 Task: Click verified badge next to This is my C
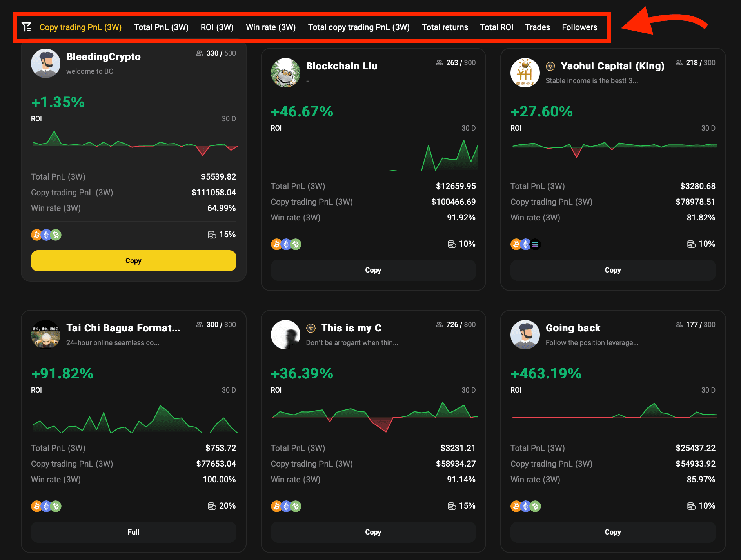click(x=311, y=328)
